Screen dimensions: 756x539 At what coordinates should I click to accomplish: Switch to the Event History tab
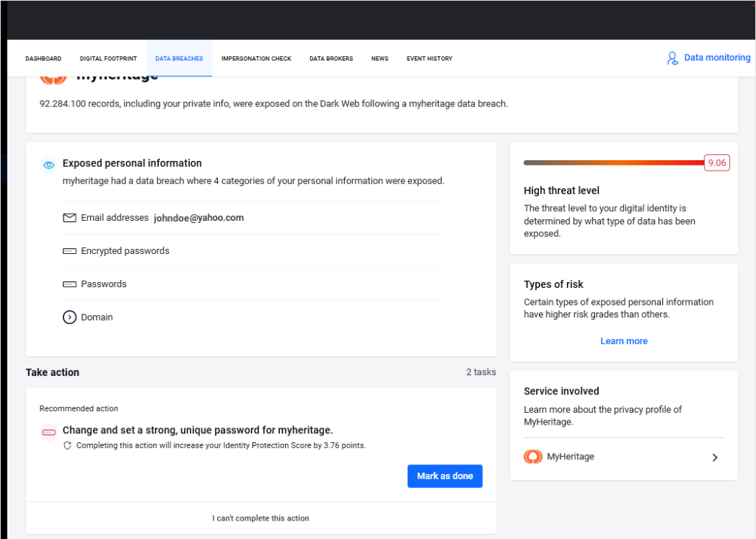429,58
